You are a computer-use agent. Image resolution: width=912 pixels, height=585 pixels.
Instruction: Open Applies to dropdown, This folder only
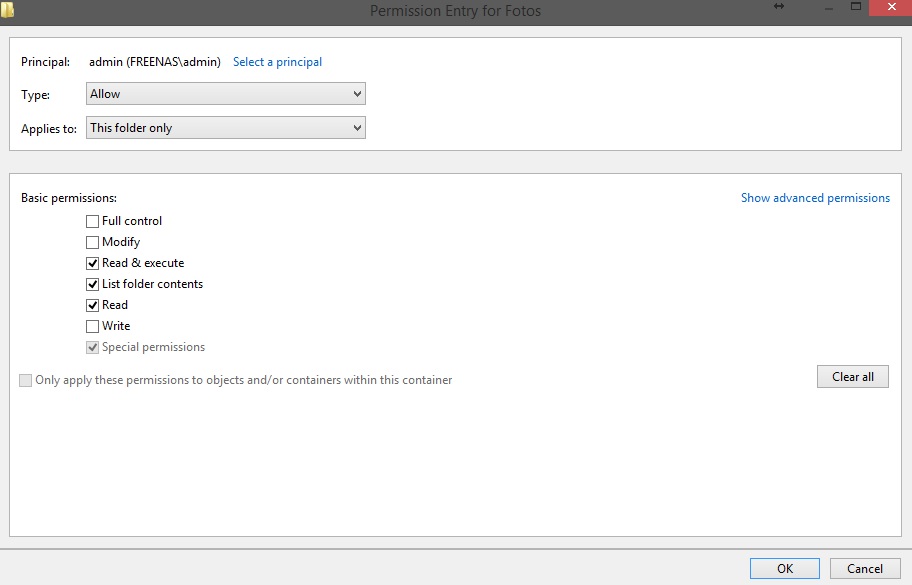226,127
